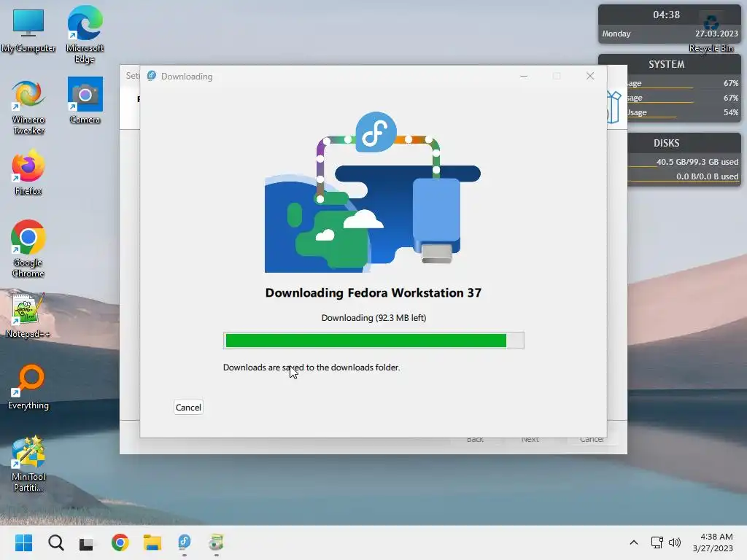
Task: Open My Computer desktop icon
Action: [x=28, y=31]
